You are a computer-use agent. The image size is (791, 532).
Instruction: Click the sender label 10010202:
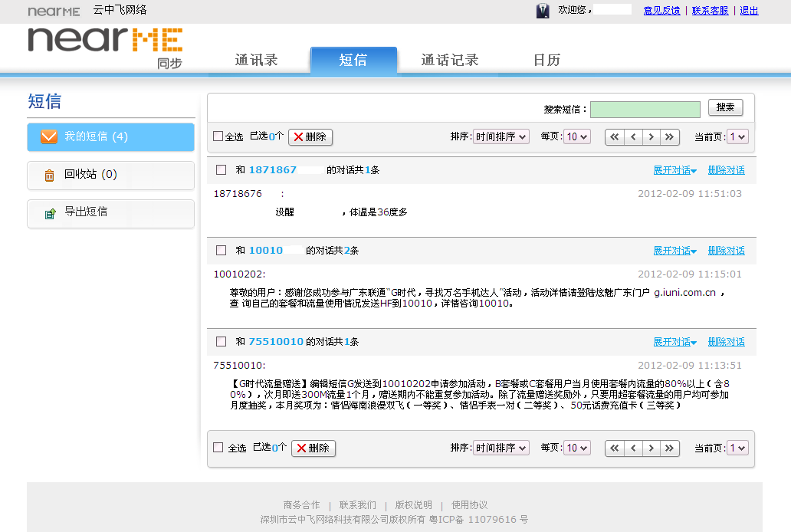[240, 274]
